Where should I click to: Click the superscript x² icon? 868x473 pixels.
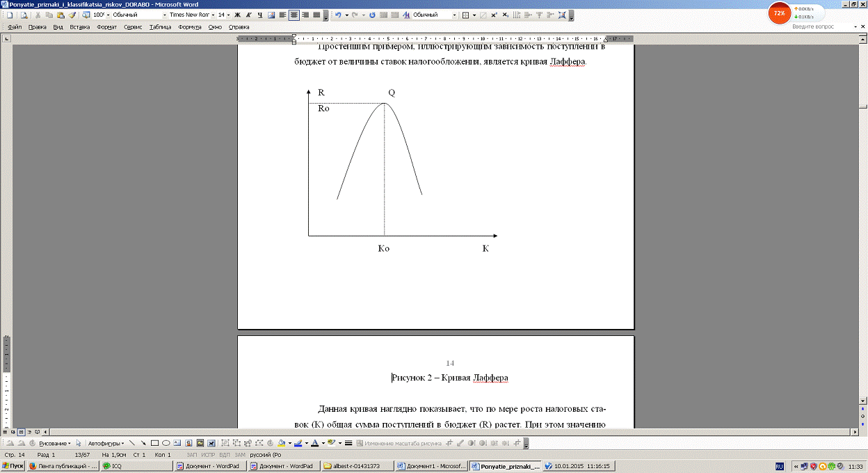coord(494,15)
